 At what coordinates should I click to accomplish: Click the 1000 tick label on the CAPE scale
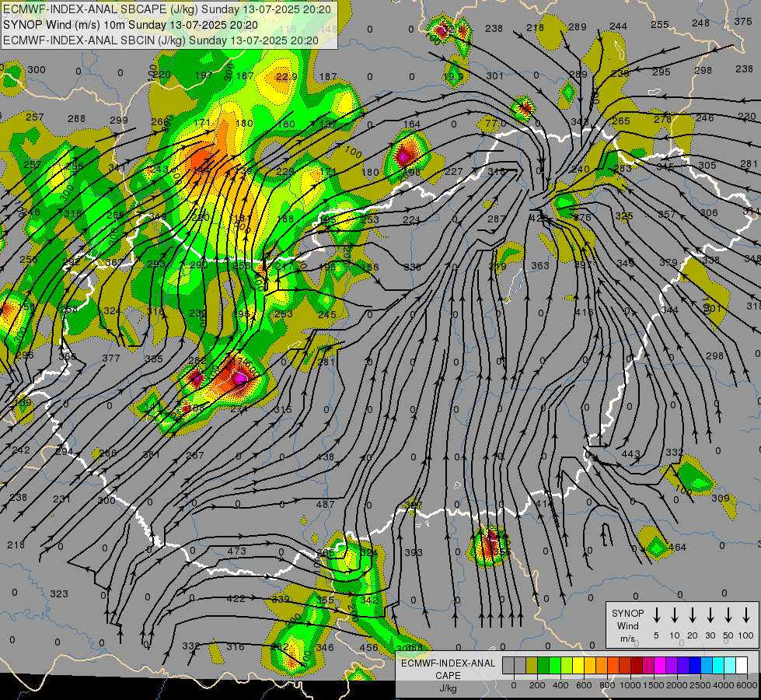coord(630,685)
